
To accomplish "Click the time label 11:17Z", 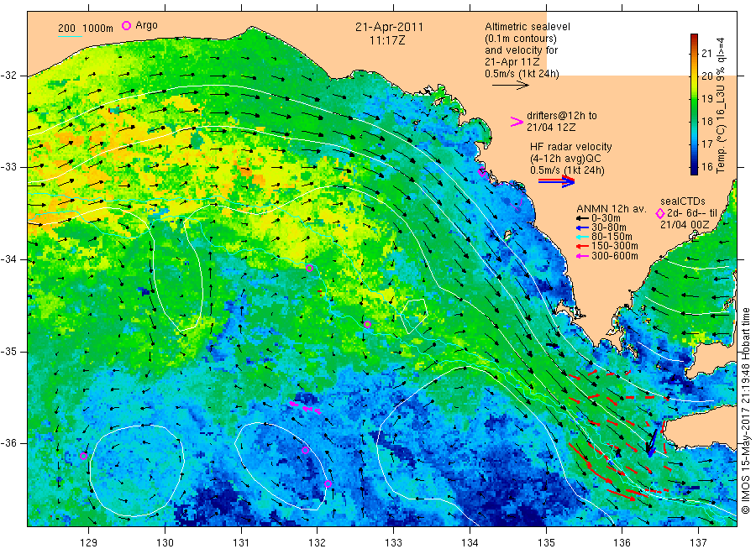I will [x=387, y=40].
